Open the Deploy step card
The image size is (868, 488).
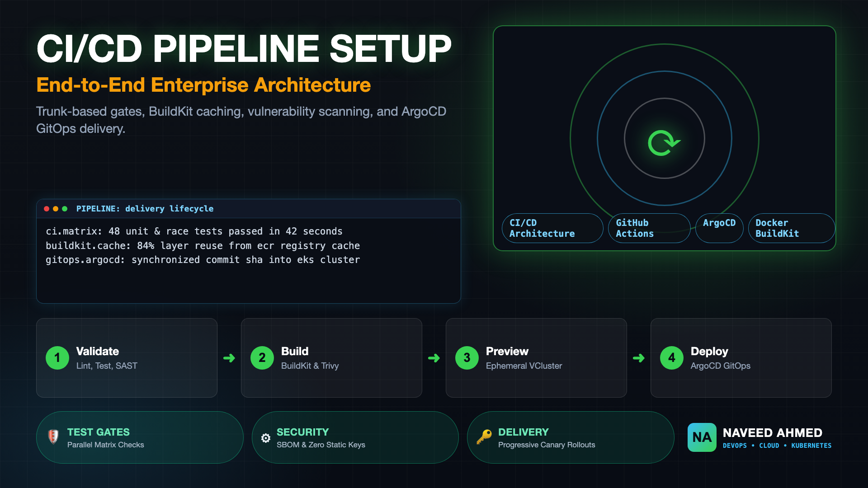[x=741, y=358]
